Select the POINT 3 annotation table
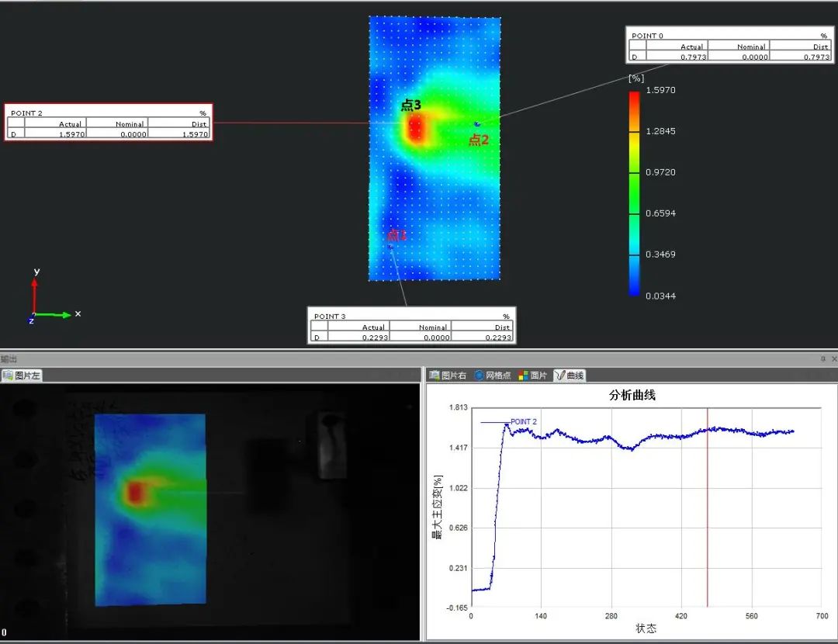 pos(410,326)
